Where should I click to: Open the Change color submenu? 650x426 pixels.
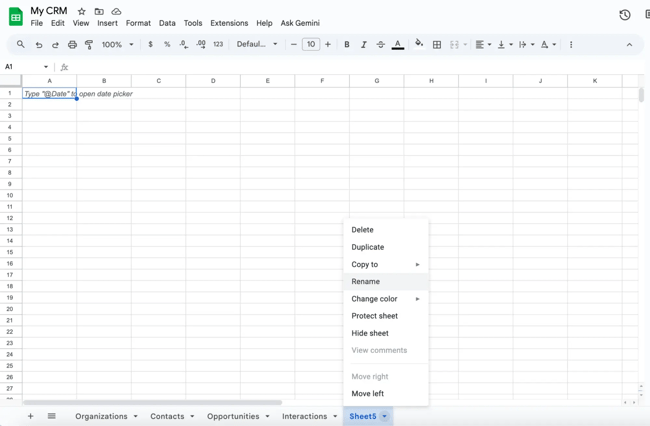click(x=386, y=299)
